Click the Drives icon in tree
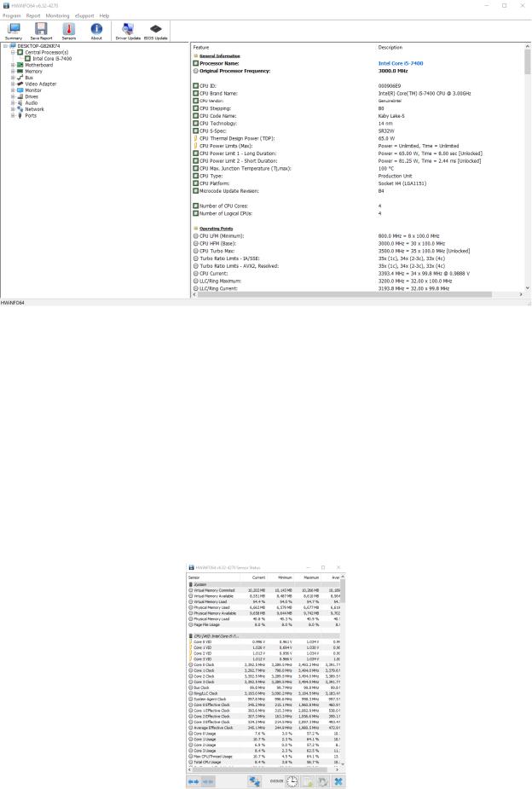Viewport: 532px width, 789px height. click(x=20, y=96)
